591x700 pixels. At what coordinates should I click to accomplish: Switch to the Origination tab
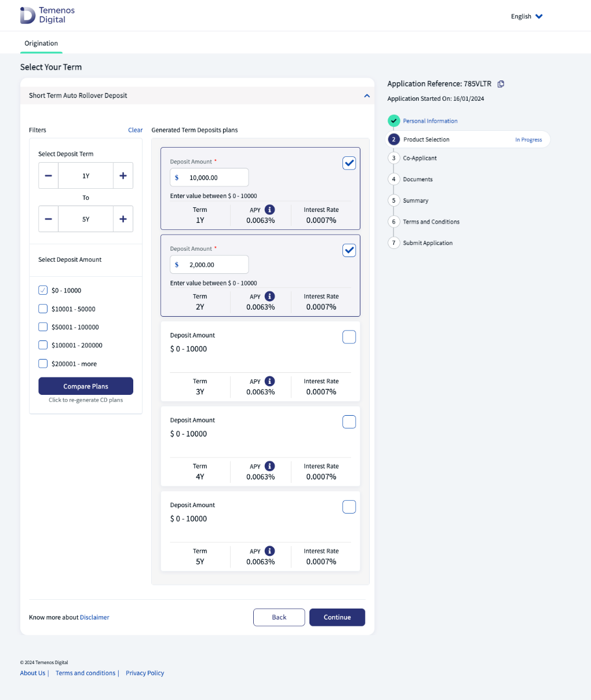(41, 43)
